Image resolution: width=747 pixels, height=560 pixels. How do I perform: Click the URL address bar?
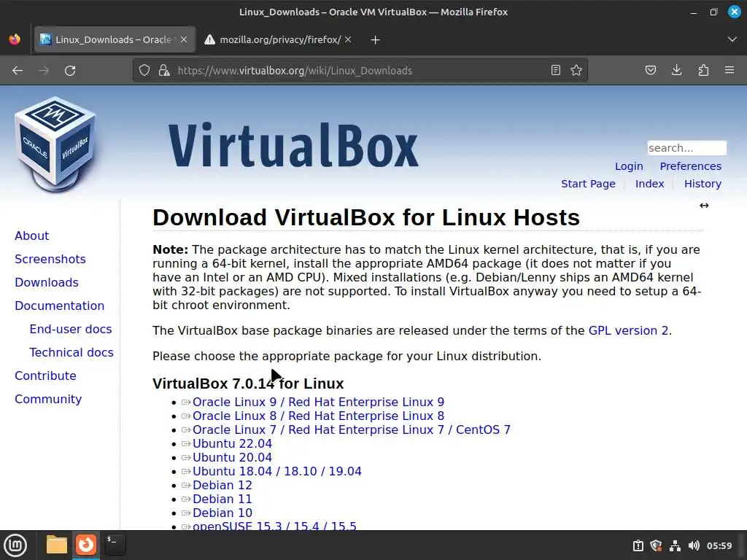(x=360, y=71)
